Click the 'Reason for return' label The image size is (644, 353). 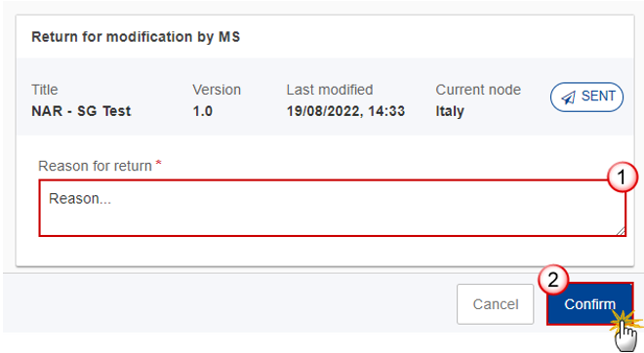tap(95, 166)
